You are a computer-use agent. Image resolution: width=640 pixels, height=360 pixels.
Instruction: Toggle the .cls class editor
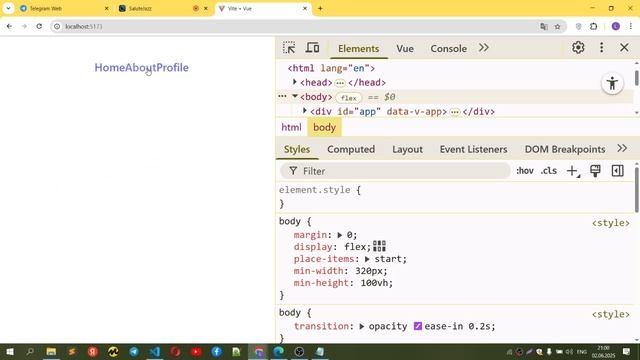coord(549,171)
